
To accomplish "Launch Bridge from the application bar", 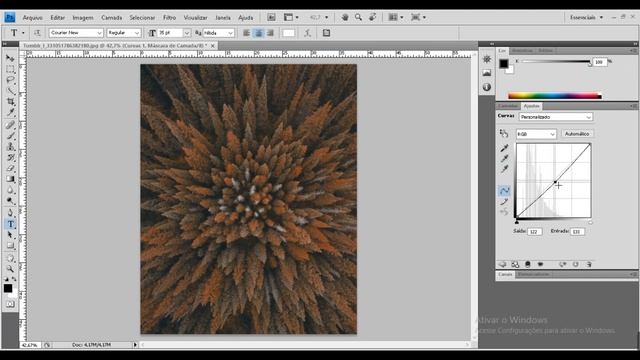I will pos(271,17).
